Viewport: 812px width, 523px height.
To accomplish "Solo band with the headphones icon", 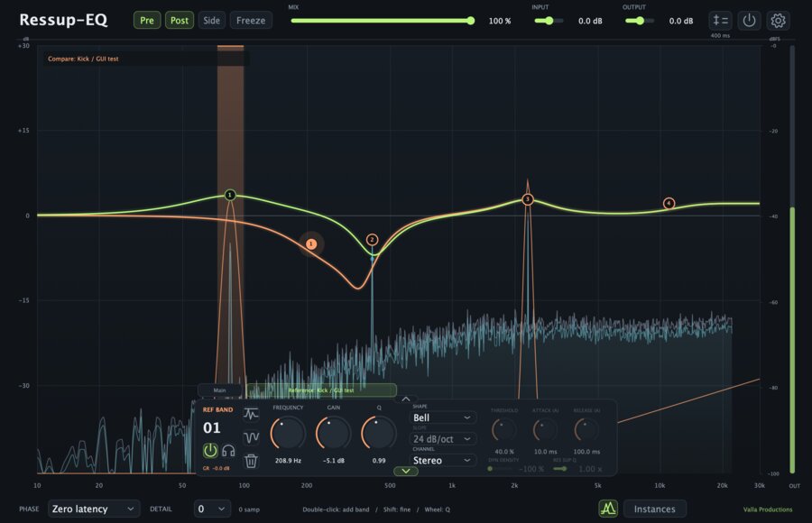I will click(228, 451).
